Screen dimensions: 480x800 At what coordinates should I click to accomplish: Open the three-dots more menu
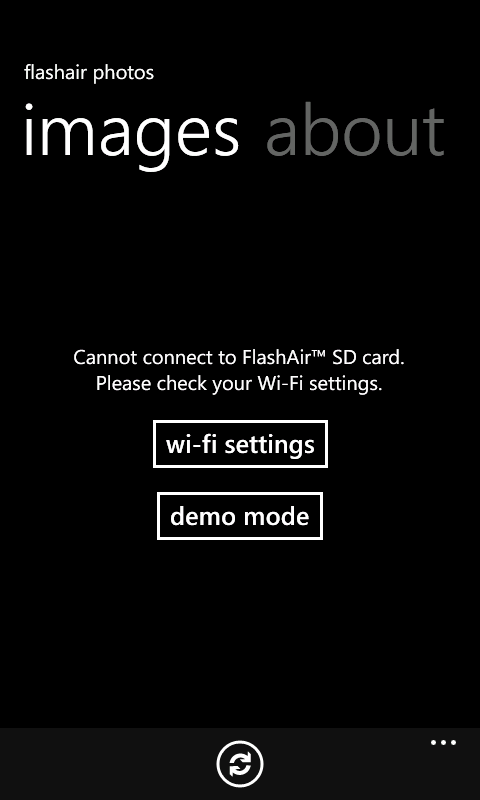[443, 742]
